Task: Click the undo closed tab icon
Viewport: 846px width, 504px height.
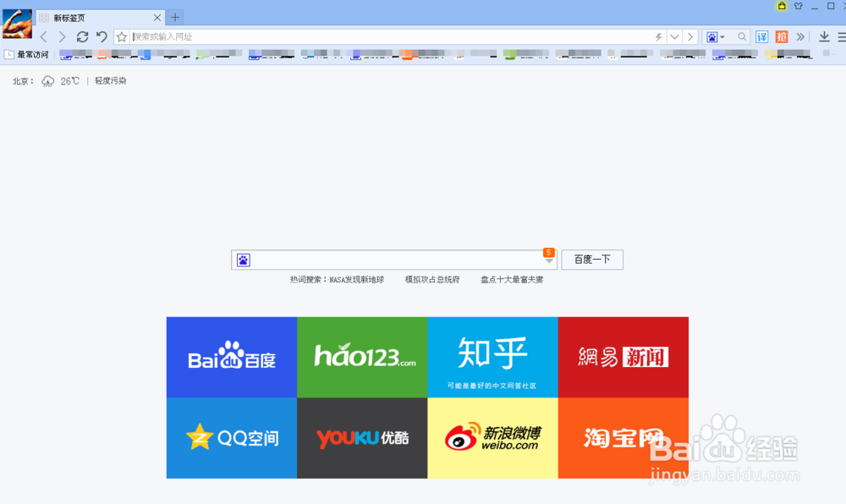Action: (x=102, y=37)
